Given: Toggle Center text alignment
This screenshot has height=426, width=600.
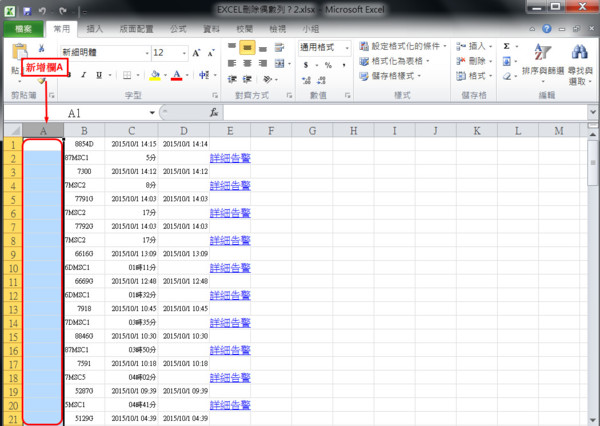Looking at the screenshot, I should (247, 63).
